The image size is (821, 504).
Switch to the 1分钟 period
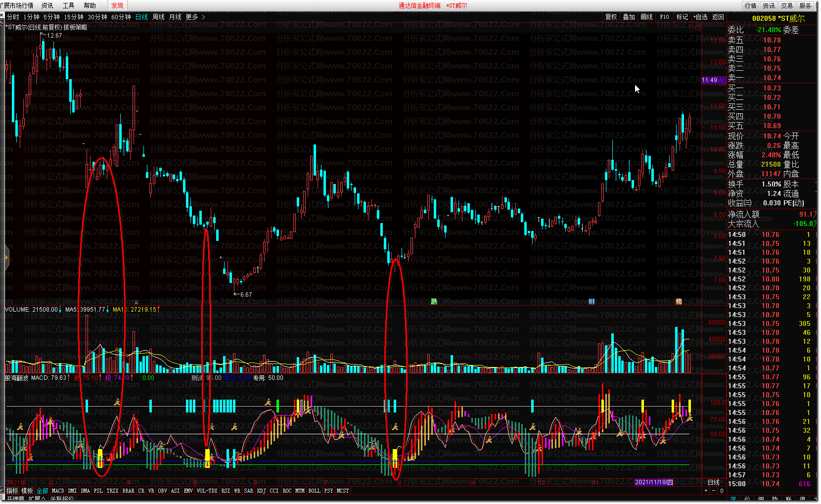coord(32,17)
